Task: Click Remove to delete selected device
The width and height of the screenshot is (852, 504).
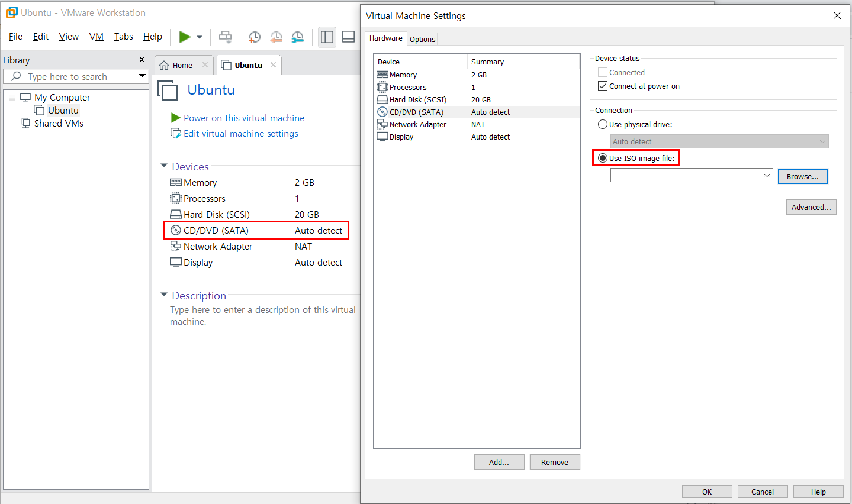Action: click(555, 462)
